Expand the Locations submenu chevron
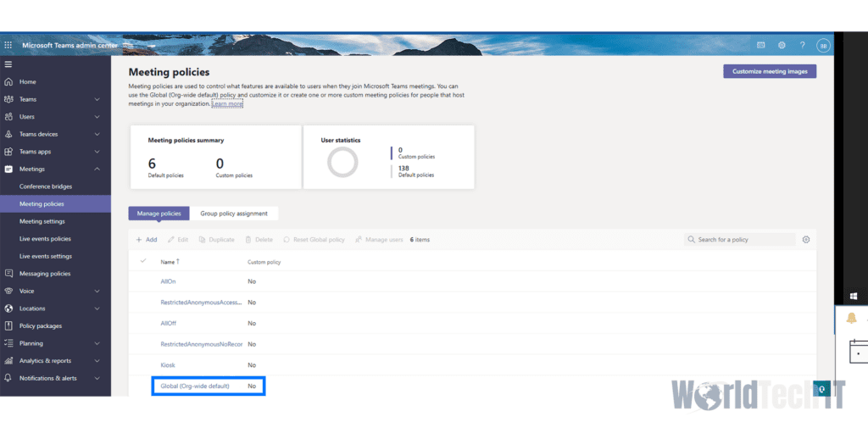This screenshot has width=868, height=428. pyautogui.click(x=97, y=308)
